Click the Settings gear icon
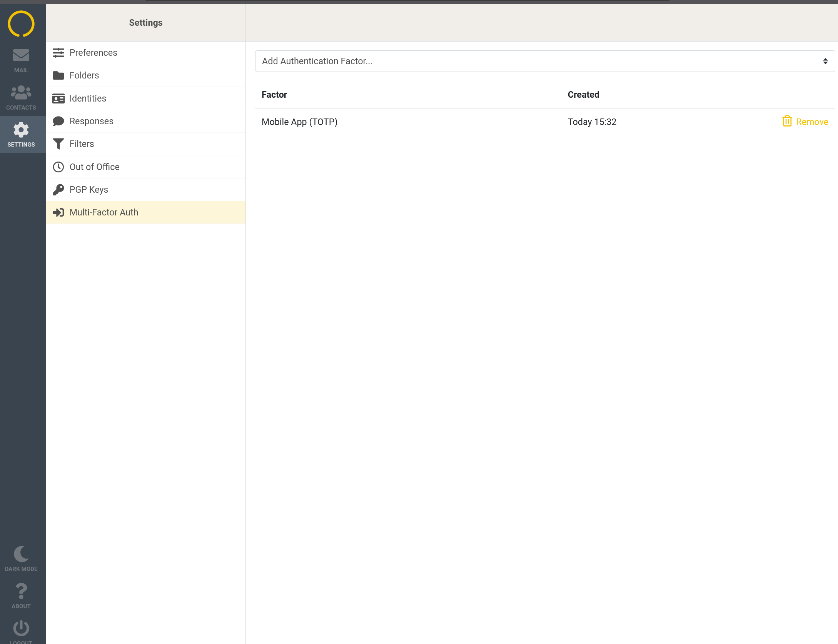Screen dimensions: 838x644 (21, 130)
